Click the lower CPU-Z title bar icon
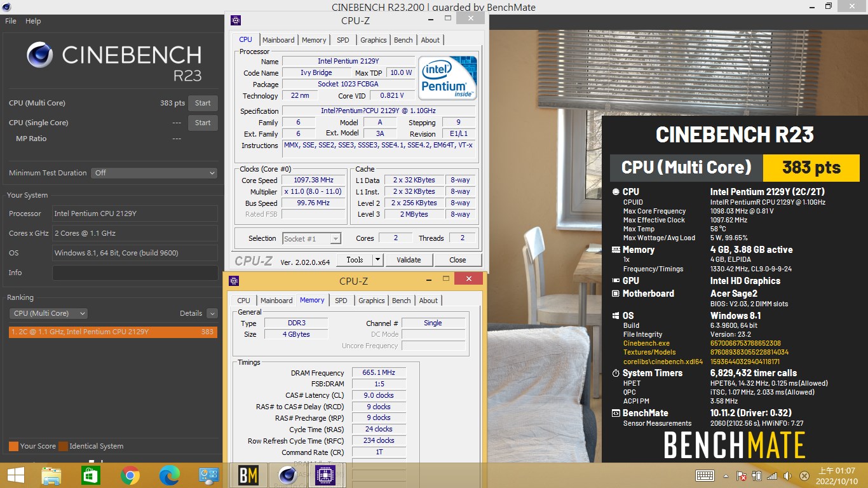Image resolution: width=868 pixels, height=488 pixels. pos(234,281)
